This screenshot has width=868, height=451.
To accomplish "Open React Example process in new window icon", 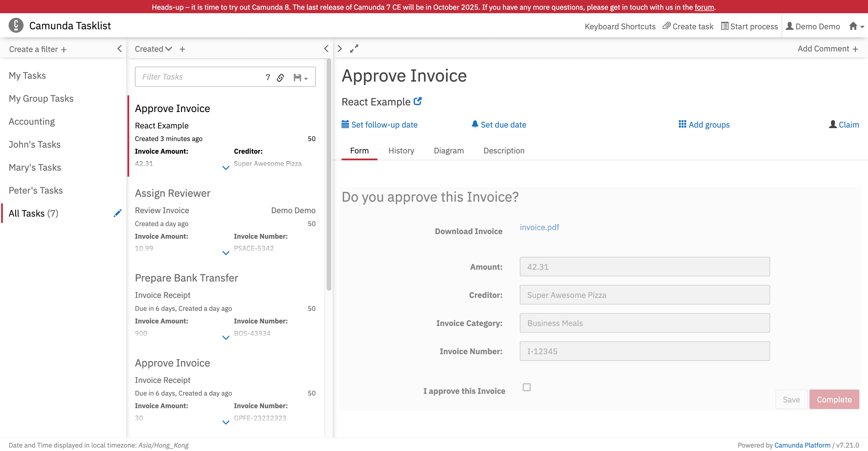I will [x=417, y=101].
